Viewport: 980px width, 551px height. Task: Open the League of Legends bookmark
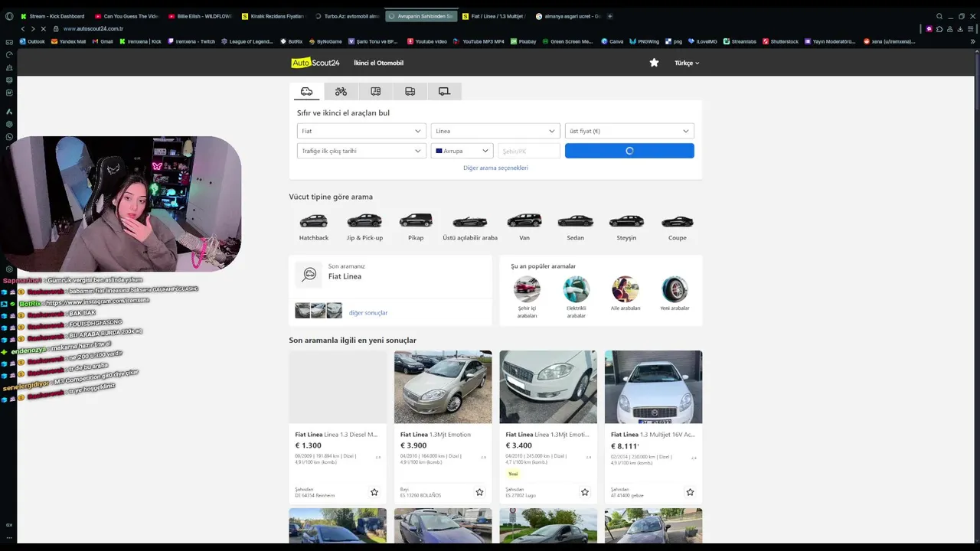(x=247, y=41)
